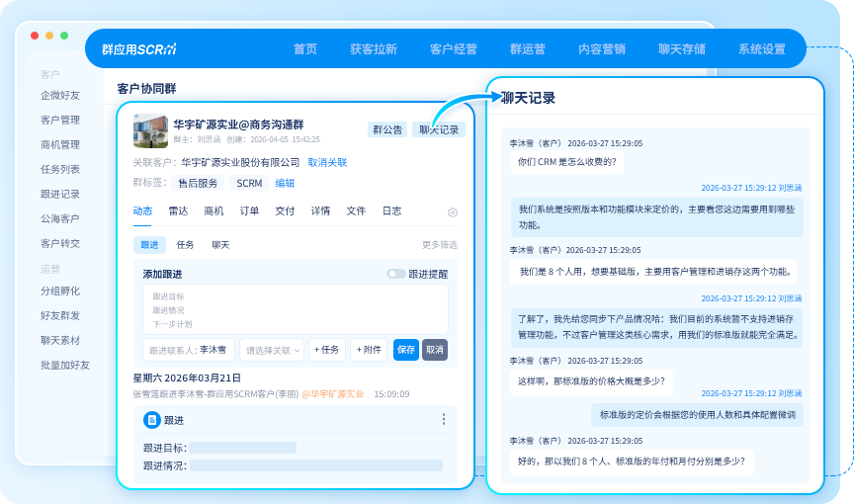This screenshot has height=504, width=854.
Task: Open 好友群发 in the sidebar
Action: tap(60, 315)
